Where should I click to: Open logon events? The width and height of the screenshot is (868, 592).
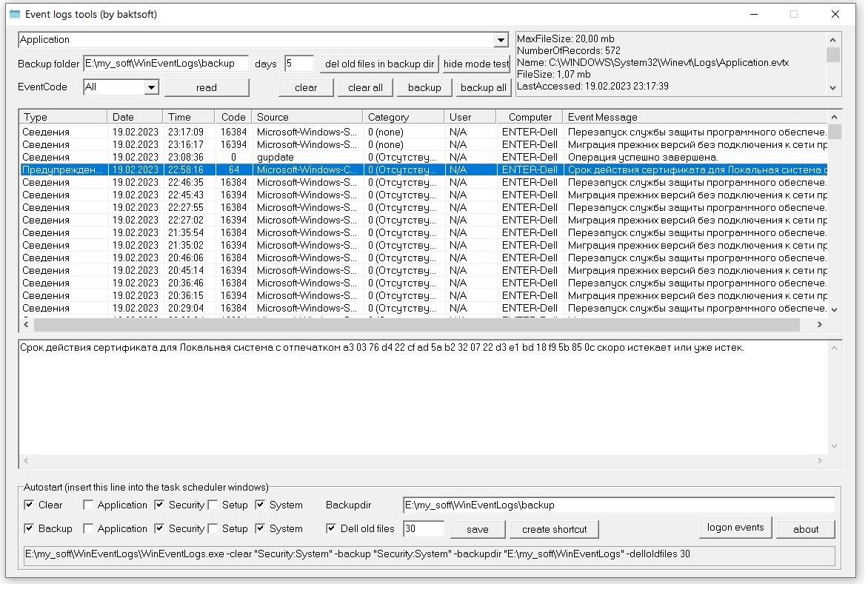[x=735, y=528]
